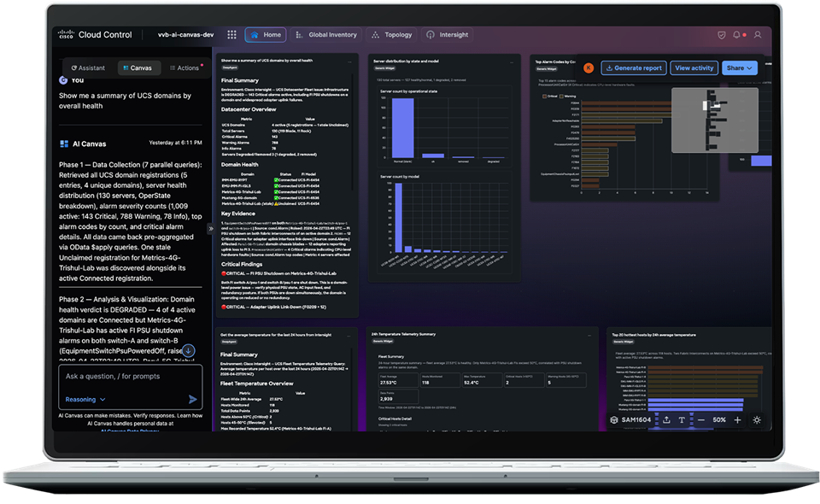Screen dimensions: 820x504
Task: Open the Reasoning mode dropdown
Action: coord(85,400)
